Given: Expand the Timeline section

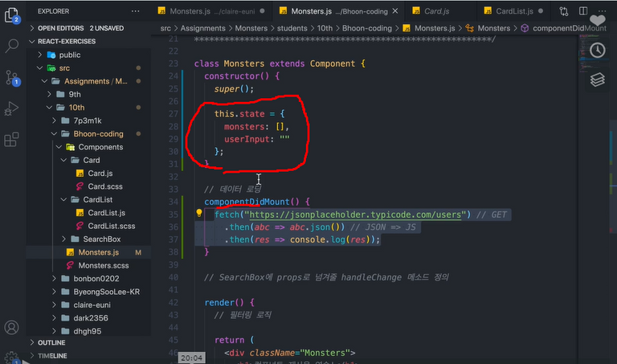Looking at the screenshot, I should tap(88, 356).
